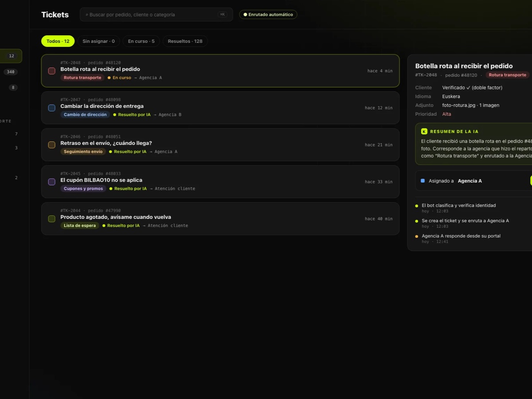Screen dimensions: 532x399
Task: Open attachment foto-rotura.jpg in details panel
Action: (x=459, y=105)
